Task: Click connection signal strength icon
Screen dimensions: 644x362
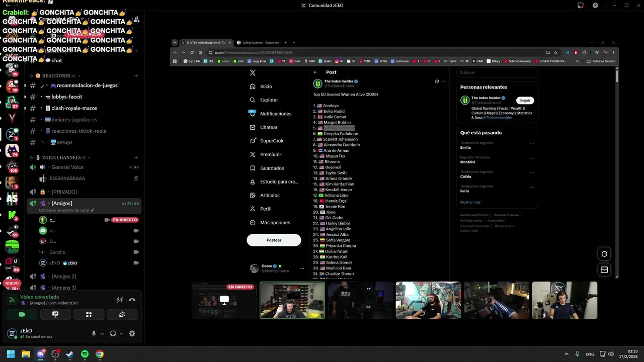Action: [12, 300]
